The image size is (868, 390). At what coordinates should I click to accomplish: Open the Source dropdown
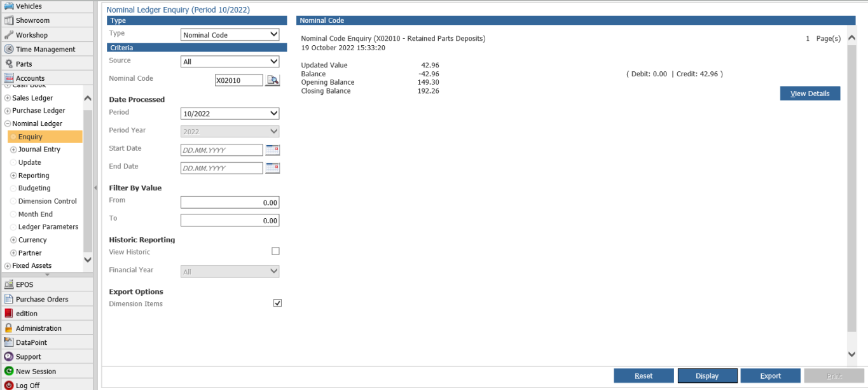(x=230, y=62)
